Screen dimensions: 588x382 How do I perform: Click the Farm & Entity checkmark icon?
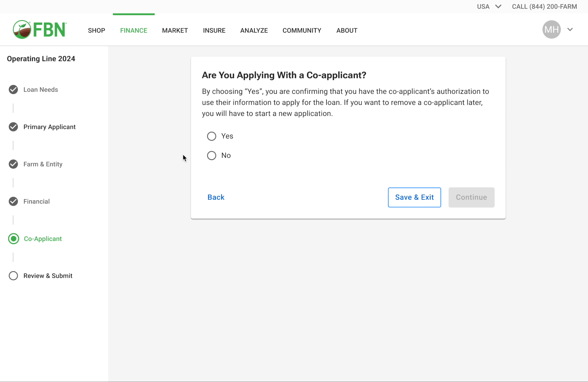tap(13, 164)
